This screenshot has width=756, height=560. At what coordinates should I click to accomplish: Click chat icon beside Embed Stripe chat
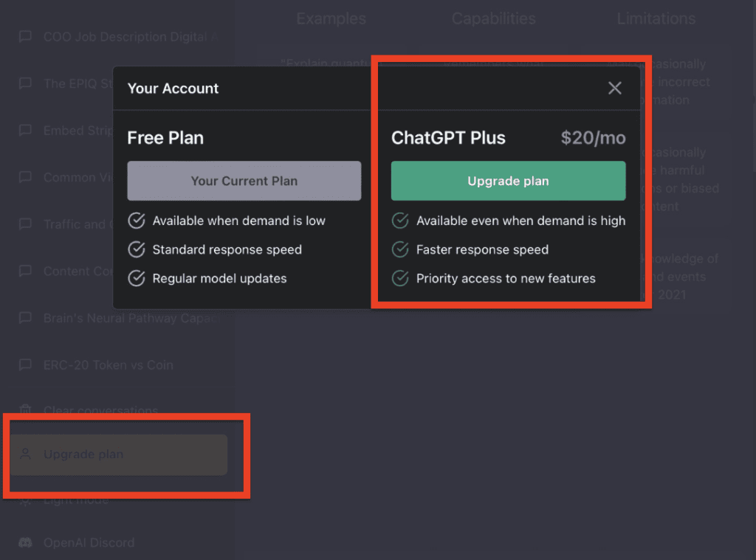(25, 130)
